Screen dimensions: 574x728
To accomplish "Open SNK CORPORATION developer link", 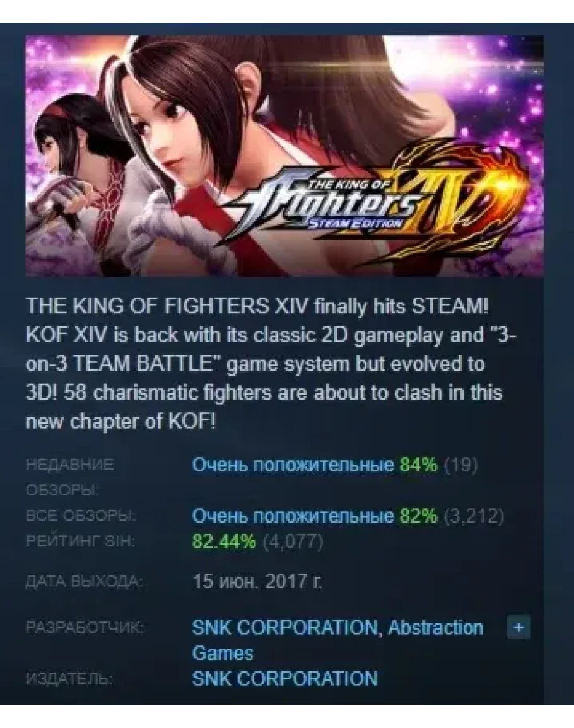I will [284, 628].
